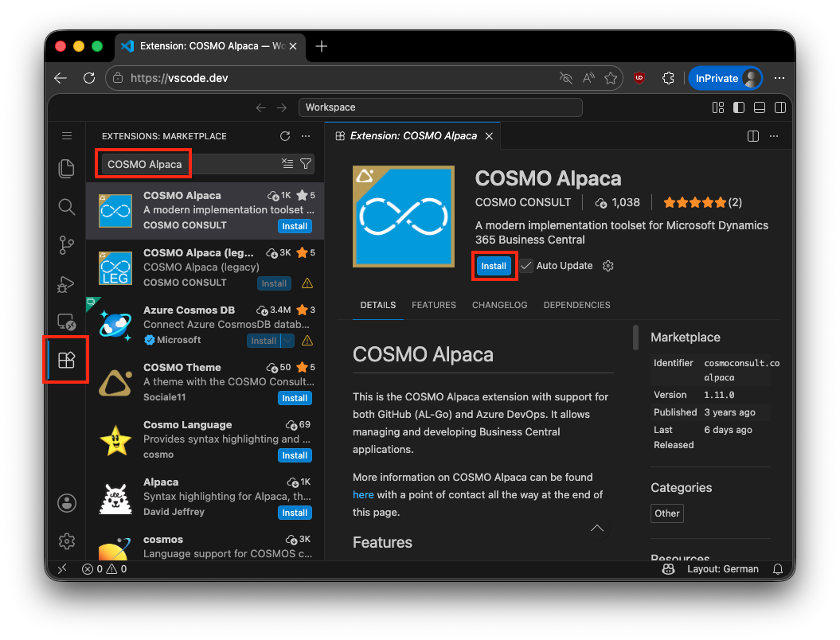Reload the browser page
The height and width of the screenshot is (640, 840).
pos(89,78)
